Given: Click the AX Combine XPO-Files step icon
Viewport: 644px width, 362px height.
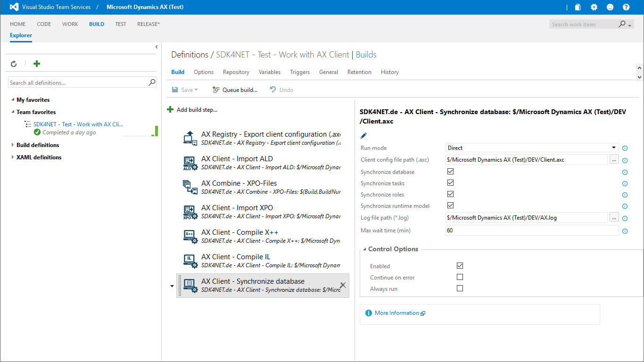Looking at the screenshot, I should point(190,187).
